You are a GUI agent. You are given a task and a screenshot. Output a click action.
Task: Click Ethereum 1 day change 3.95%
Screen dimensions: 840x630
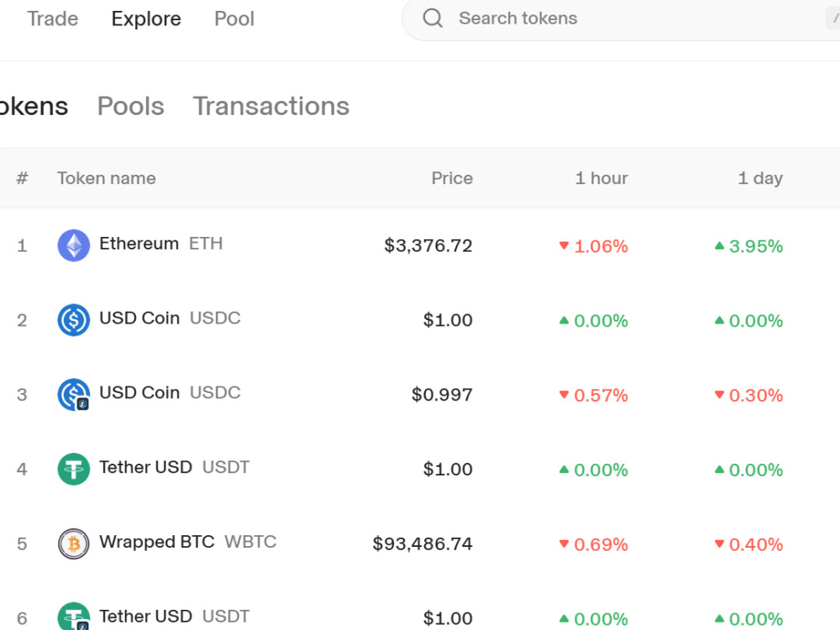pos(748,246)
